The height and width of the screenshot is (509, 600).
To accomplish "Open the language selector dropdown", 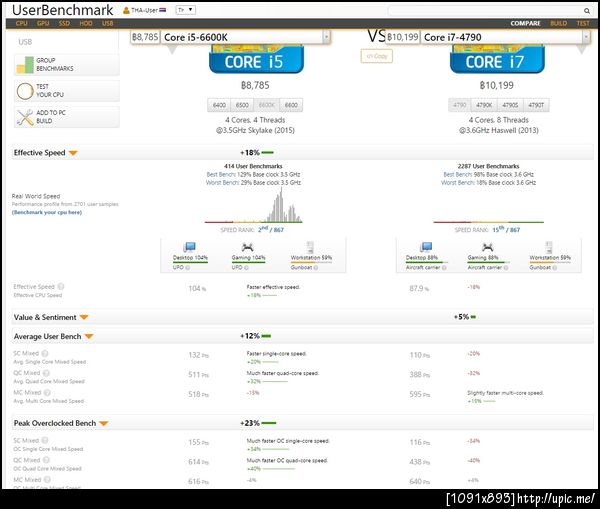I will click(186, 10).
